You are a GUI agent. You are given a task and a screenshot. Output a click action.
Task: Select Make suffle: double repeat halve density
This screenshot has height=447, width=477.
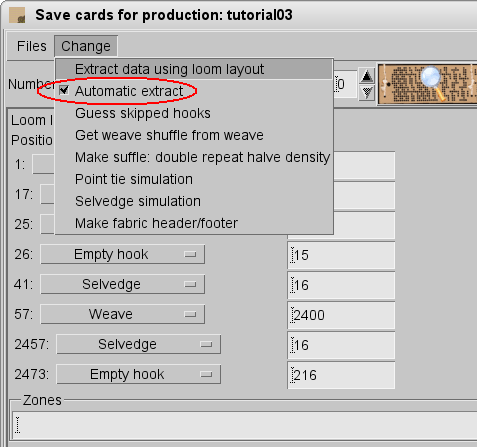click(x=194, y=157)
